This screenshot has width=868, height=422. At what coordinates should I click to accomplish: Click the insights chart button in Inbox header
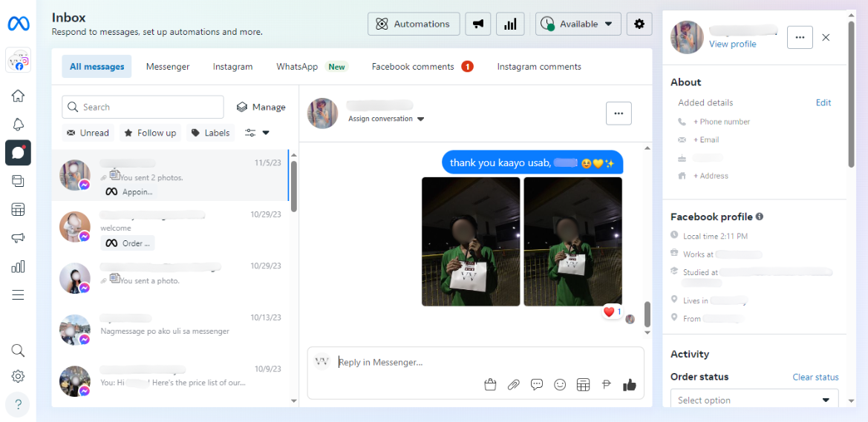[510, 24]
